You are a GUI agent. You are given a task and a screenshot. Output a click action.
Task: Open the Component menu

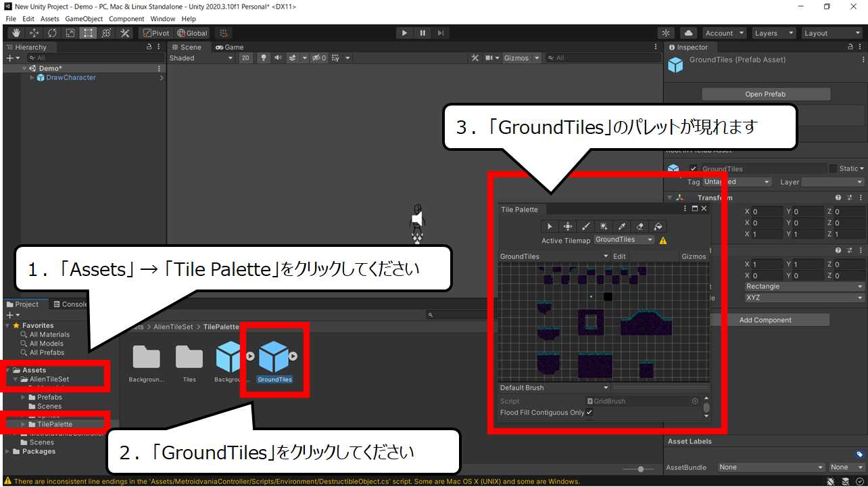[126, 19]
